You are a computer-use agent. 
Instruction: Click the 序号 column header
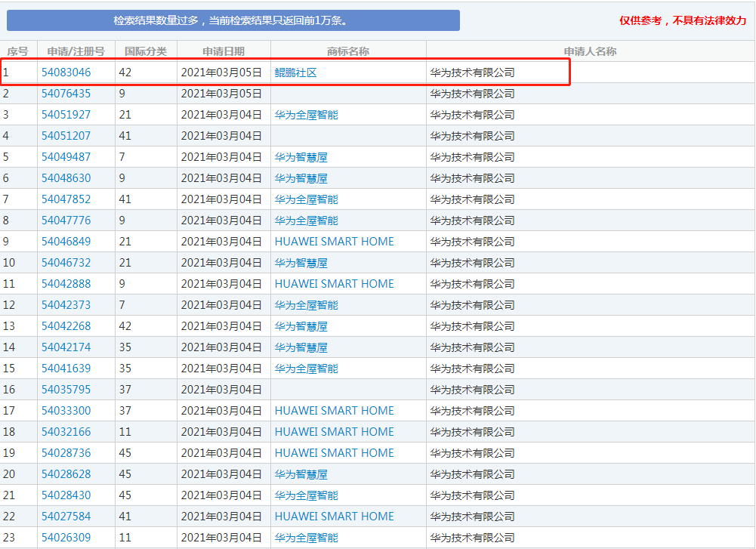[x=18, y=51]
